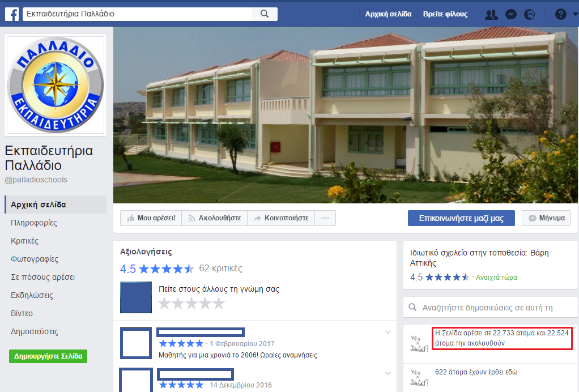Viewport: 579px width, 392px height.
Task: Open the Messenger icon in top bar
Action: (x=510, y=14)
